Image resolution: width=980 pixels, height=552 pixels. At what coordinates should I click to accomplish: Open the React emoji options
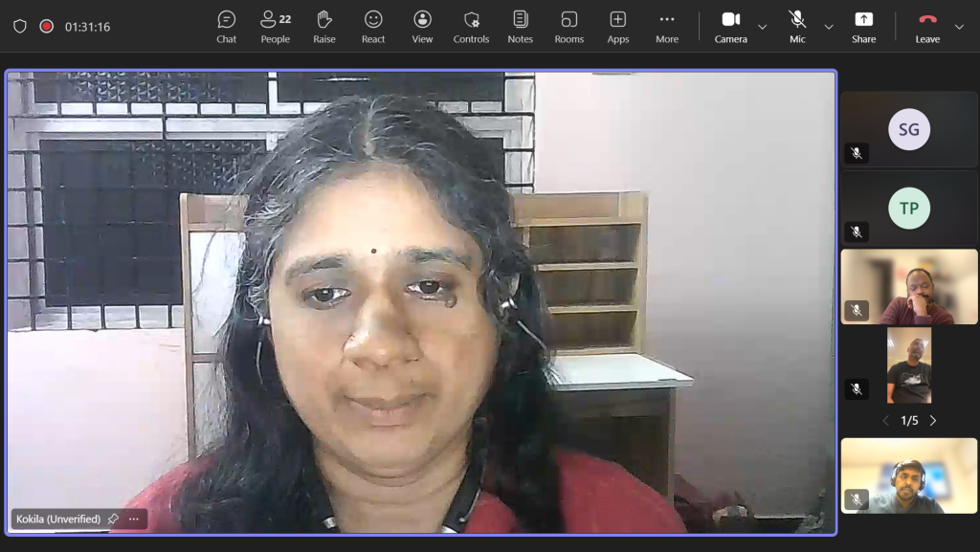pos(373,27)
